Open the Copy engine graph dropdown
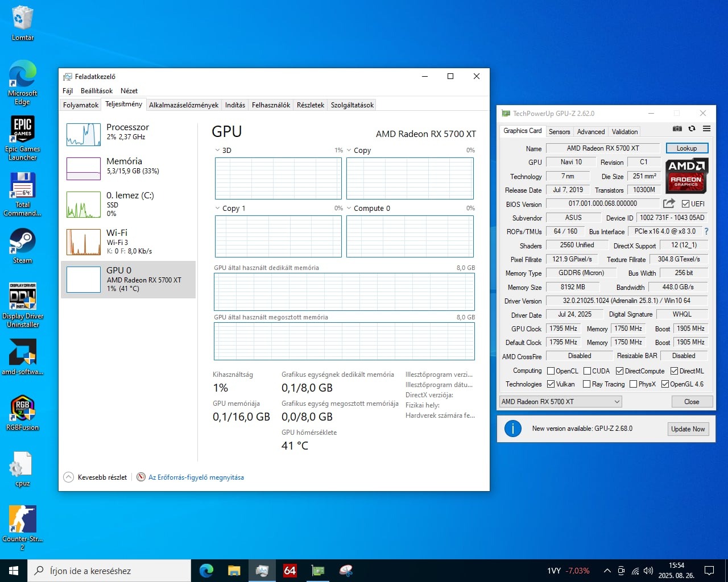 pyautogui.click(x=349, y=151)
